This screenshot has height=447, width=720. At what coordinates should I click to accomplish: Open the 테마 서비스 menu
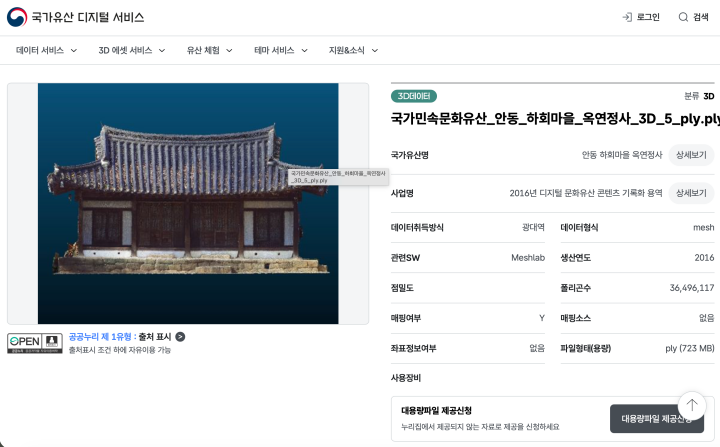[x=274, y=50]
